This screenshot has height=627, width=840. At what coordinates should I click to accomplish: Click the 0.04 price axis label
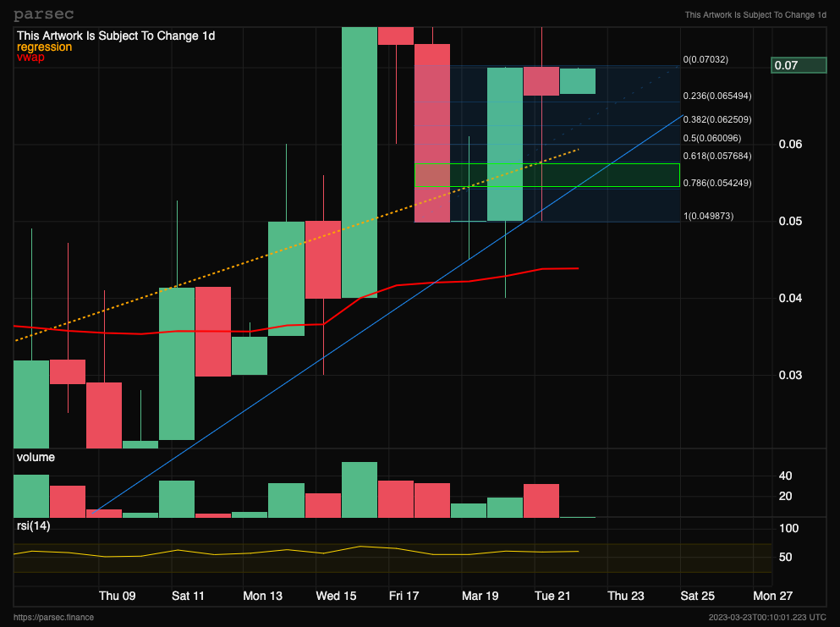click(790, 298)
